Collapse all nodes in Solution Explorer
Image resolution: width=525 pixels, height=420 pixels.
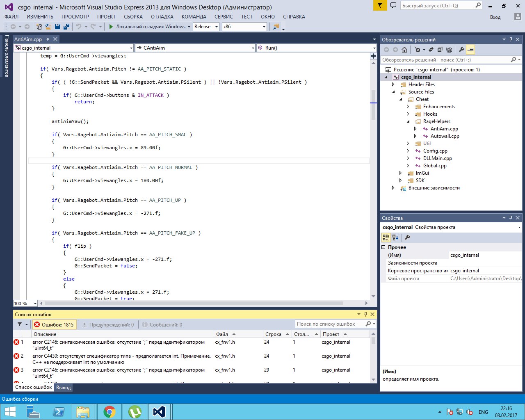(x=440, y=50)
